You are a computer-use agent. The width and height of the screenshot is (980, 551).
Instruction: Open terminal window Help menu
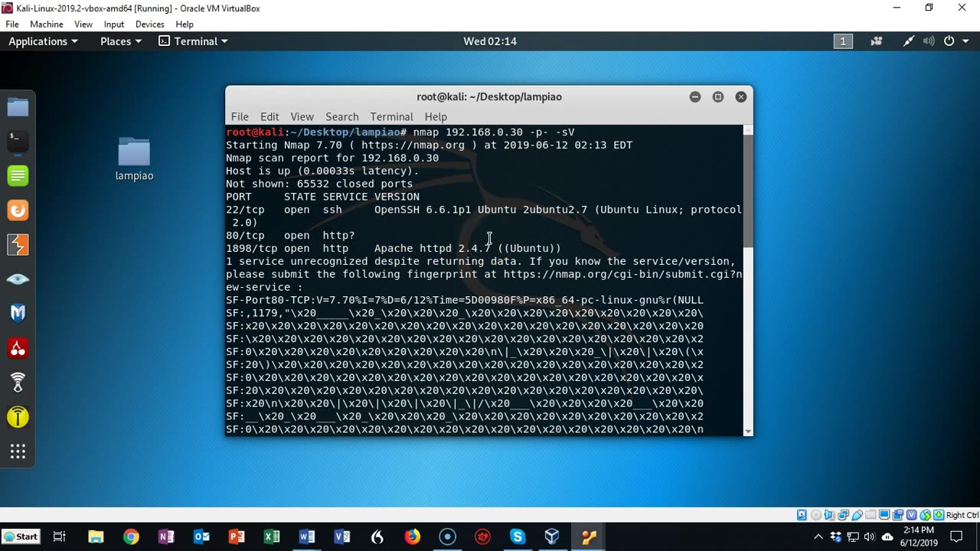436,116
